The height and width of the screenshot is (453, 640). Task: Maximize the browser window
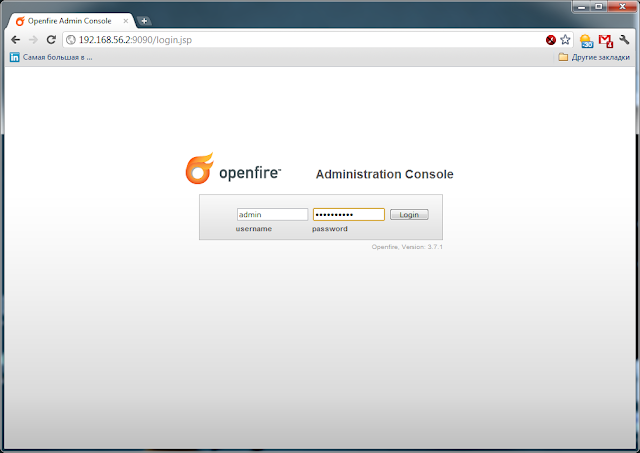(x=599, y=7)
